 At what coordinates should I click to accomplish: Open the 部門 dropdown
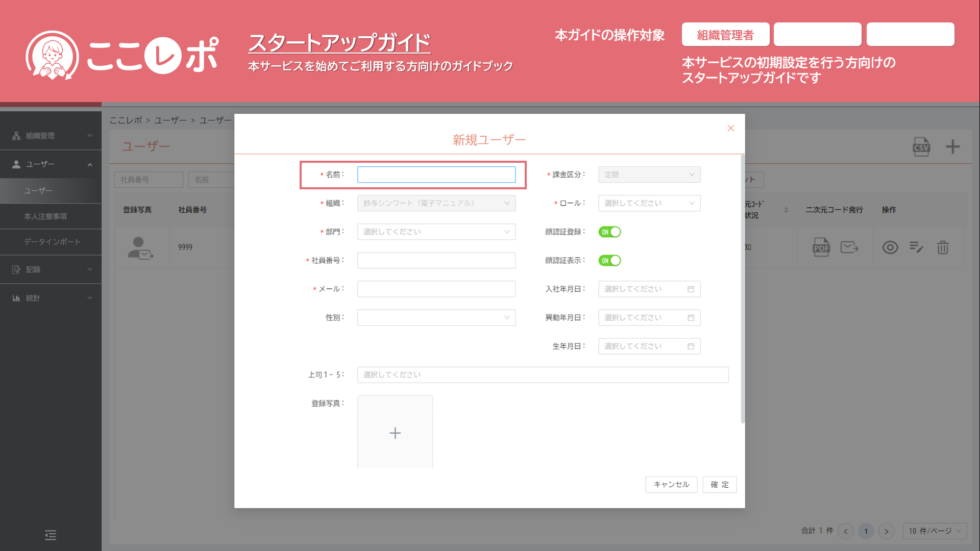coord(436,232)
